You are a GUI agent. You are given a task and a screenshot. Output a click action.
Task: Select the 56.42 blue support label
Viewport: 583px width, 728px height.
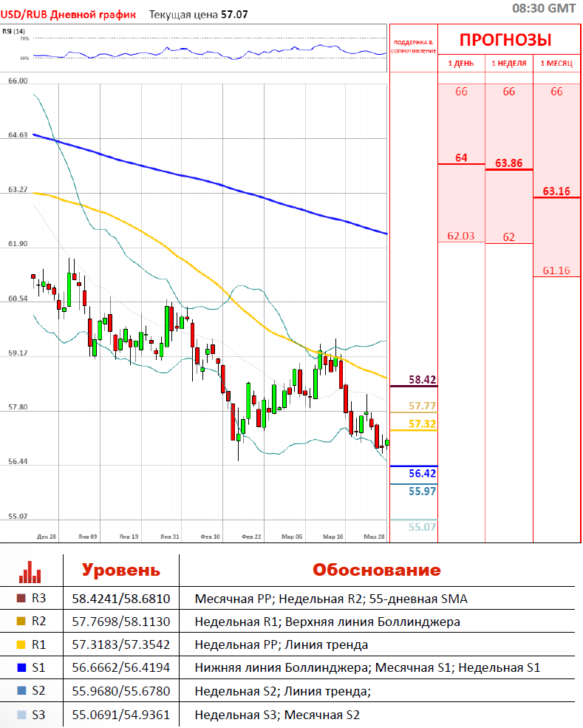pos(422,473)
